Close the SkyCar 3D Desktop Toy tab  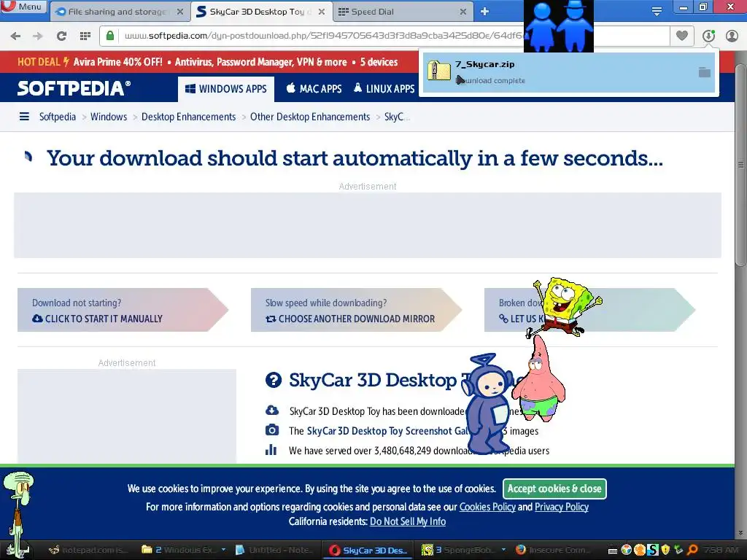coord(322,12)
